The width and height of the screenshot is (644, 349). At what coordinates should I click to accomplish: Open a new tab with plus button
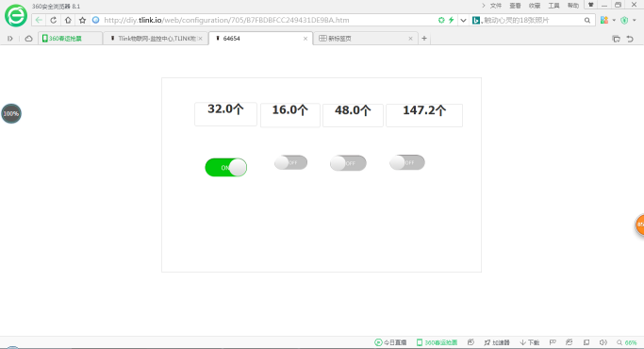(424, 39)
